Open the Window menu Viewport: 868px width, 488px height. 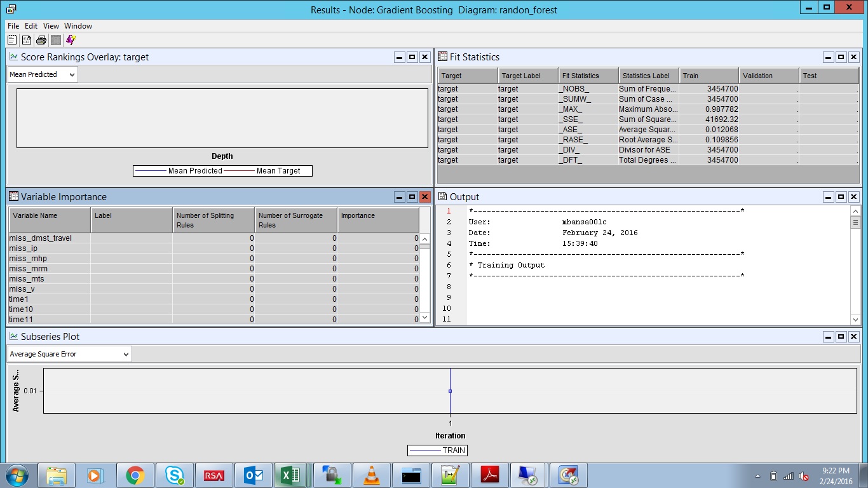coord(78,26)
